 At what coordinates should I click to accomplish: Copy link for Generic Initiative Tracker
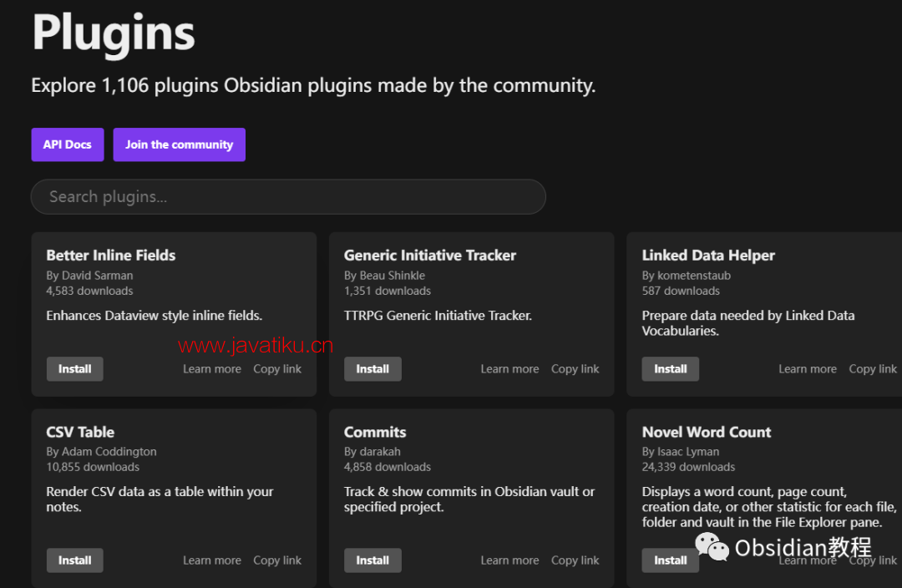(575, 369)
